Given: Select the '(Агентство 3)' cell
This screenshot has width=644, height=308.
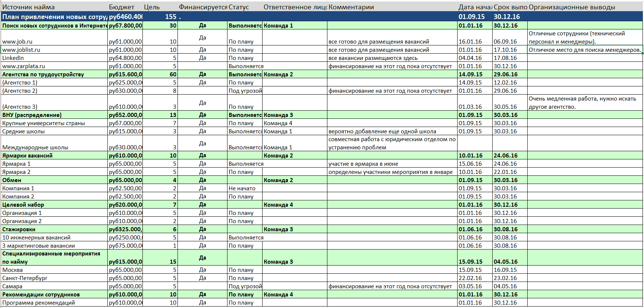Looking at the screenshot, I should click(x=54, y=103).
